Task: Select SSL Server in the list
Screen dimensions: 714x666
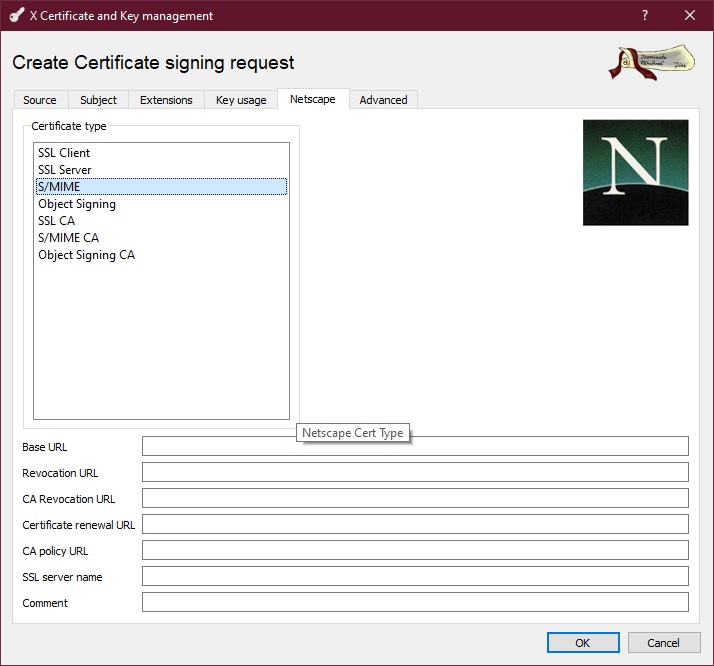Action: coord(65,170)
